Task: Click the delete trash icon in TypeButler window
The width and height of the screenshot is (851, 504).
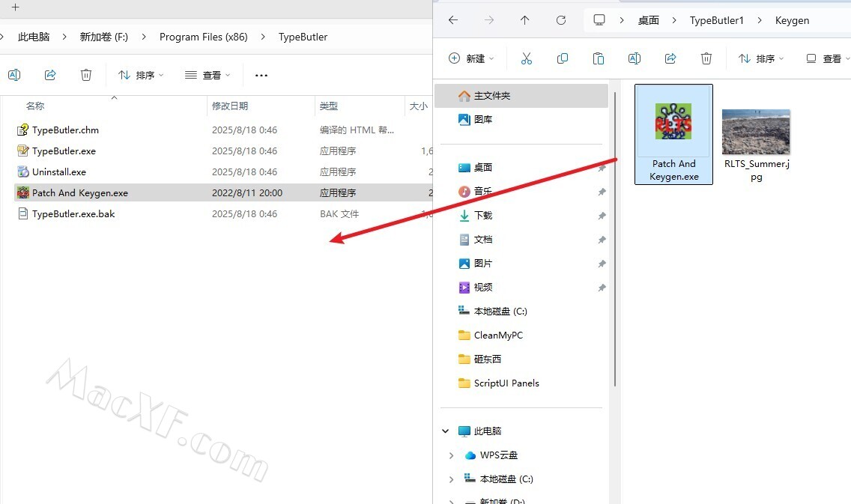Action: coord(85,75)
